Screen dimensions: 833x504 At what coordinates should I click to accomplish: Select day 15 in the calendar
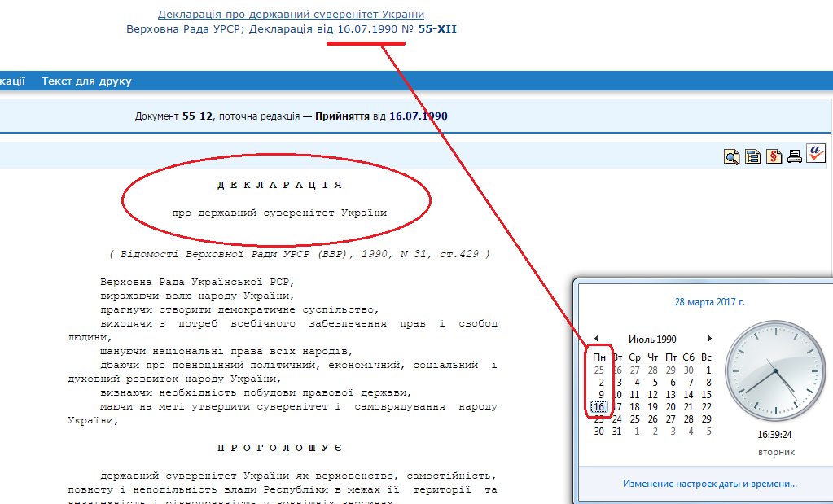[x=706, y=395]
